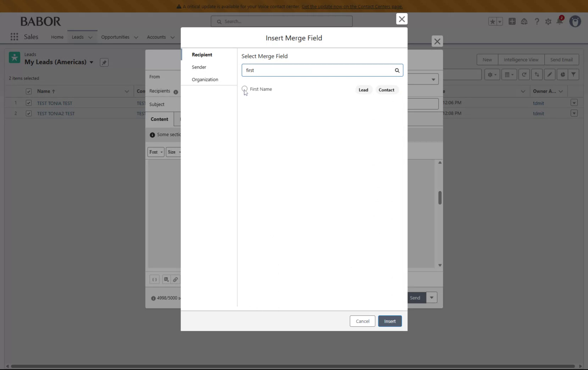
Task: Pin the My Leads (Americas) list view
Action: click(x=104, y=62)
